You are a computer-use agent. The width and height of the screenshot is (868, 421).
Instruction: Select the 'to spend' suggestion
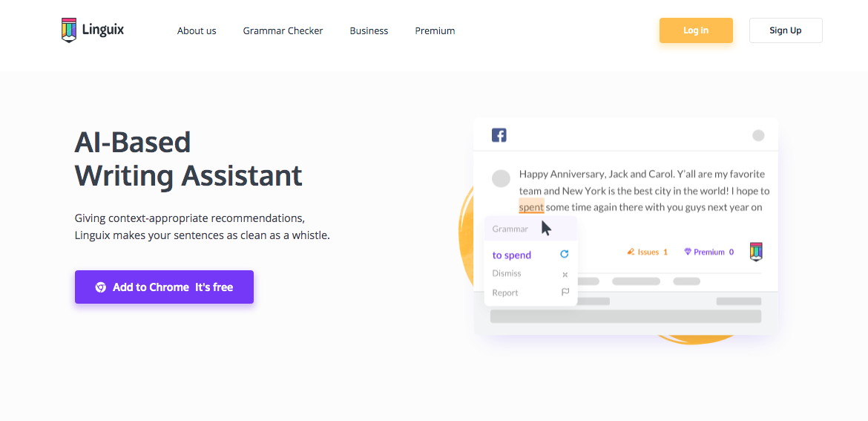[x=511, y=255]
